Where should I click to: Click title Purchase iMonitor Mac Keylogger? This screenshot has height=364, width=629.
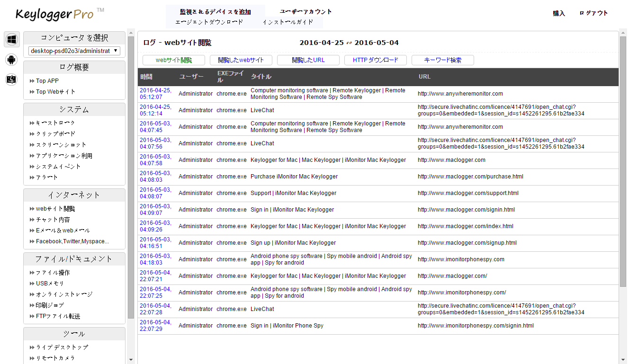coord(294,177)
